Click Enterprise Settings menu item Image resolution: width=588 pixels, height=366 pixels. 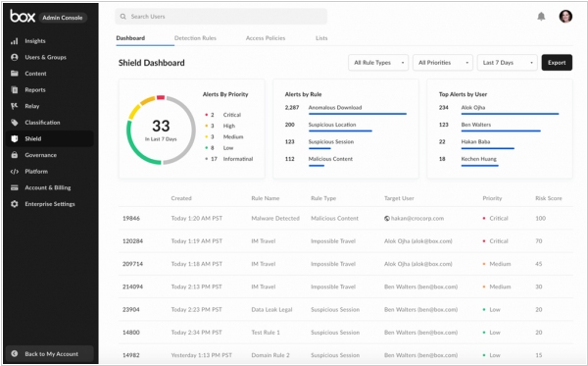pos(49,204)
